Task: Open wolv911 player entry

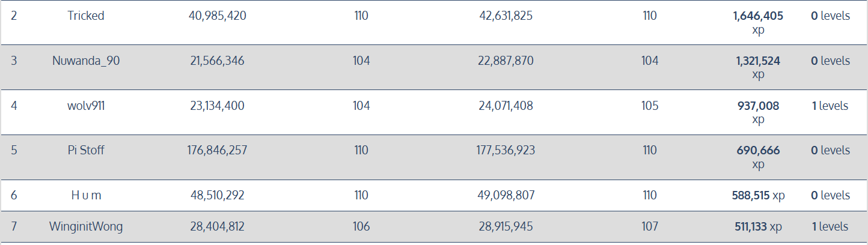Action: [85, 106]
